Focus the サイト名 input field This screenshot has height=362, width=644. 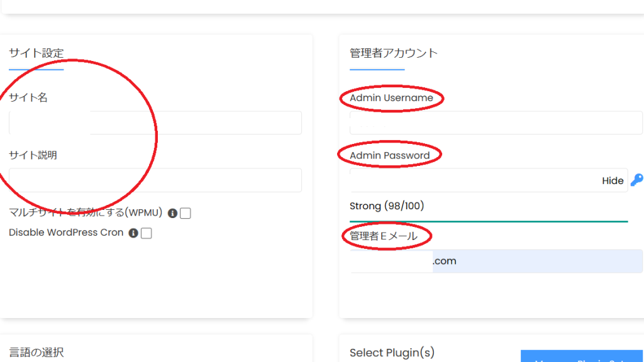[x=155, y=123]
